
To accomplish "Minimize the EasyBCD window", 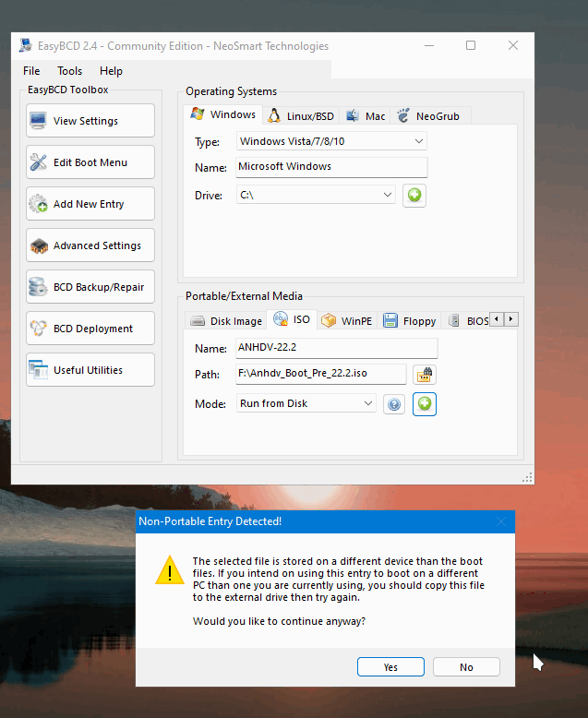I will pos(429,46).
